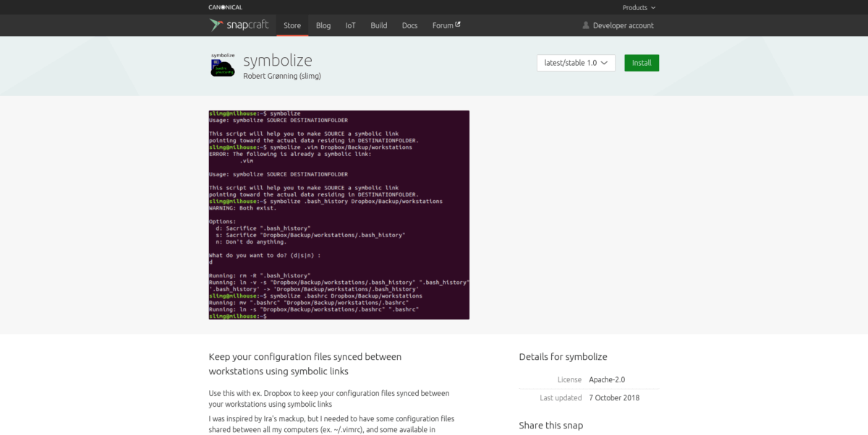Expand the Products menu
The height and width of the screenshot is (435, 868).
coord(639,7)
